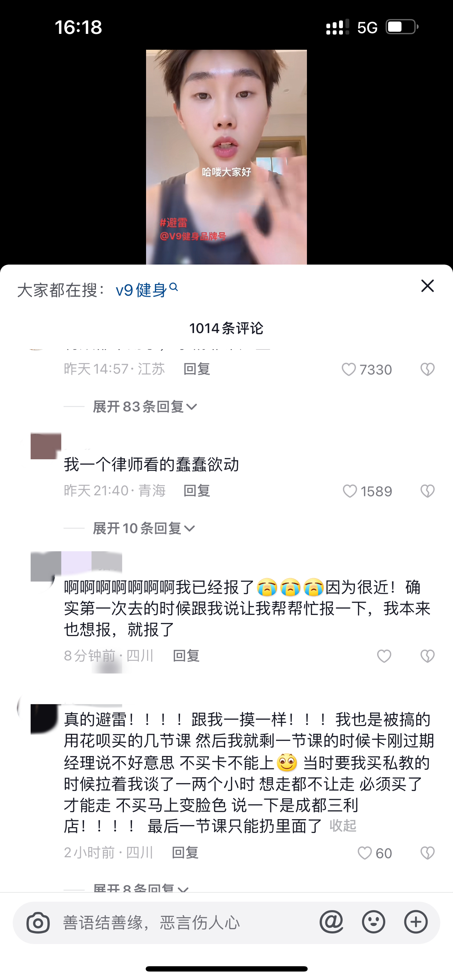
Task: Reply to the comment from 8分钟前
Action: tap(186, 656)
